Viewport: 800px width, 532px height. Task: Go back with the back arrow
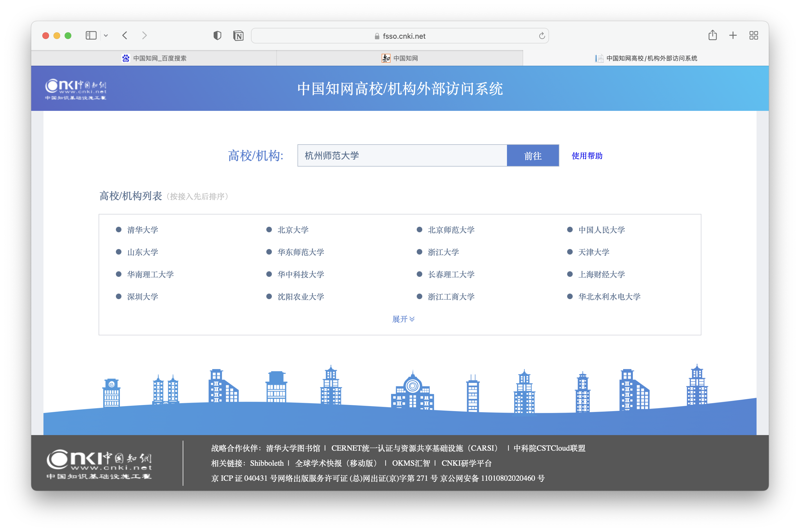(125, 36)
